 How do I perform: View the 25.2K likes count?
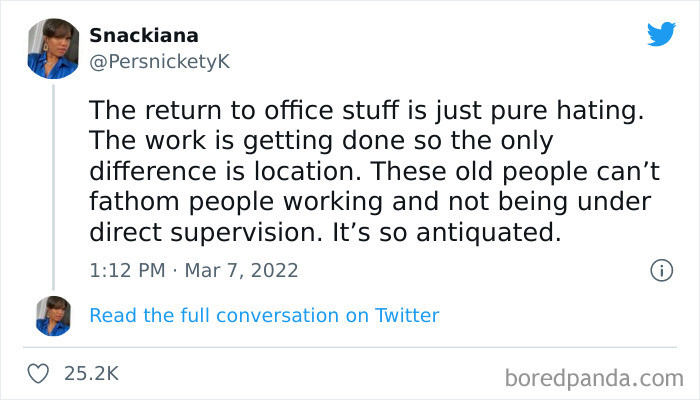pyautogui.click(x=91, y=373)
